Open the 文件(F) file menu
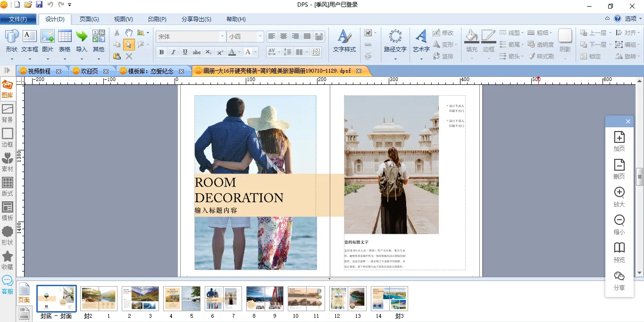The width and height of the screenshot is (644, 322). click(x=18, y=19)
